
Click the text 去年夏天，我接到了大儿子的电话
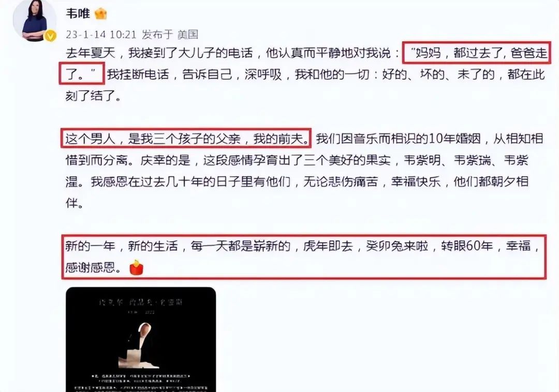click(x=159, y=53)
